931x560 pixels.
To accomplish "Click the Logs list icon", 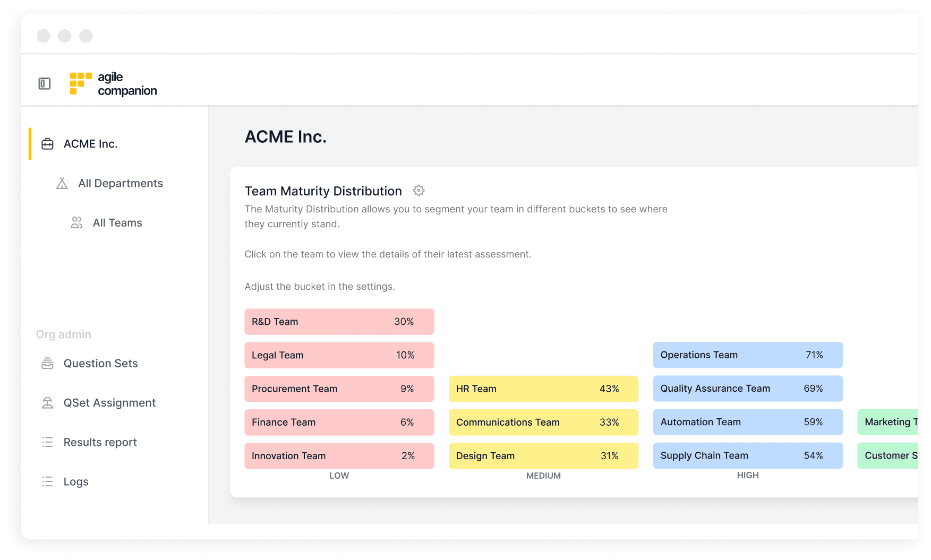I will tap(48, 481).
